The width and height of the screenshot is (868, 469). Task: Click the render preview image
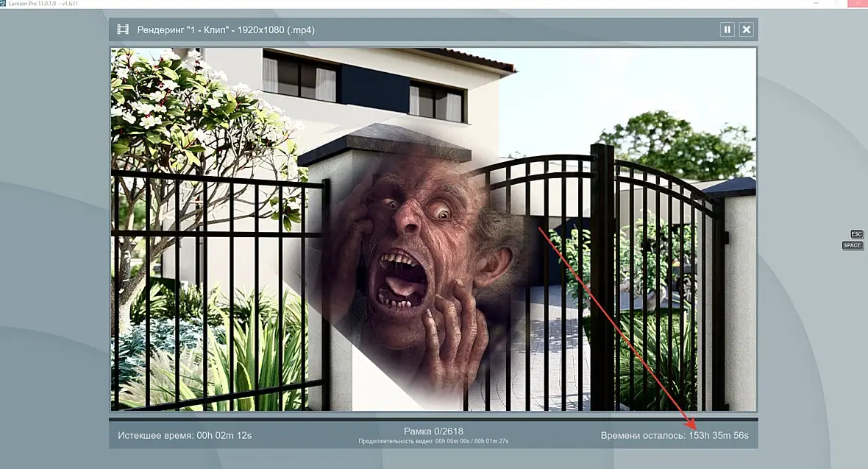[433, 229]
